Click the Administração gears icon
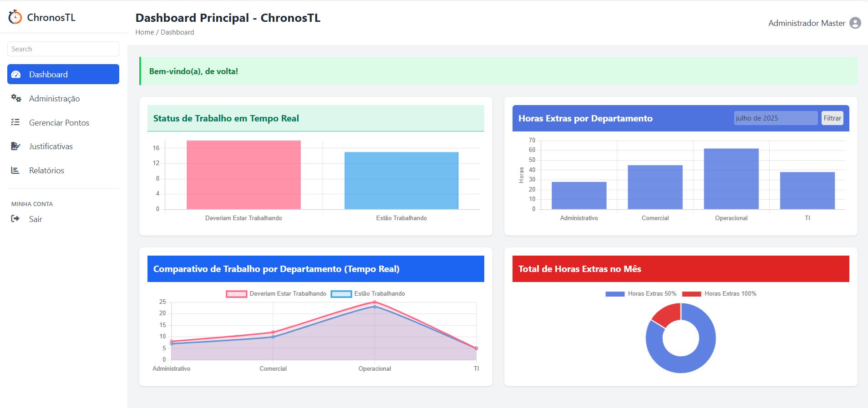Image resolution: width=868 pixels, height=408 pixels. [16, 98]
